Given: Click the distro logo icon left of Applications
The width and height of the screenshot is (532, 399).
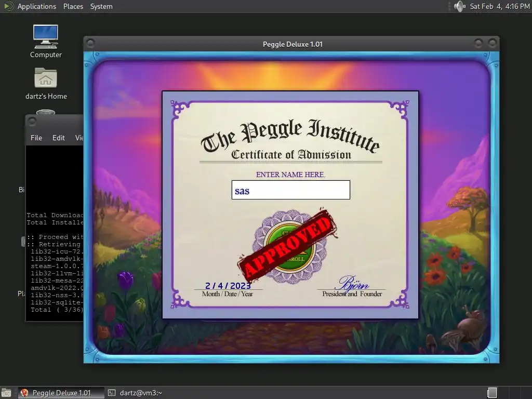Looking at the screenshot, I should 8,6.
